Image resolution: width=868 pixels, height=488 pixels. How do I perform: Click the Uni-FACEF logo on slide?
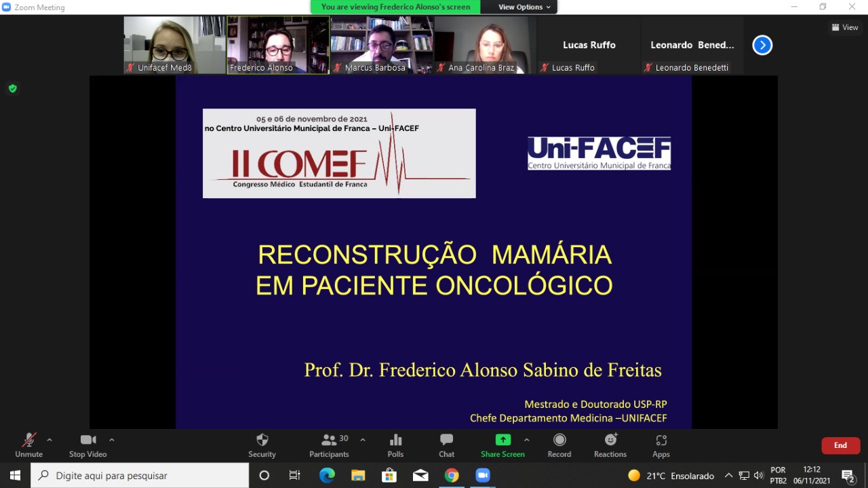point(599,153)
